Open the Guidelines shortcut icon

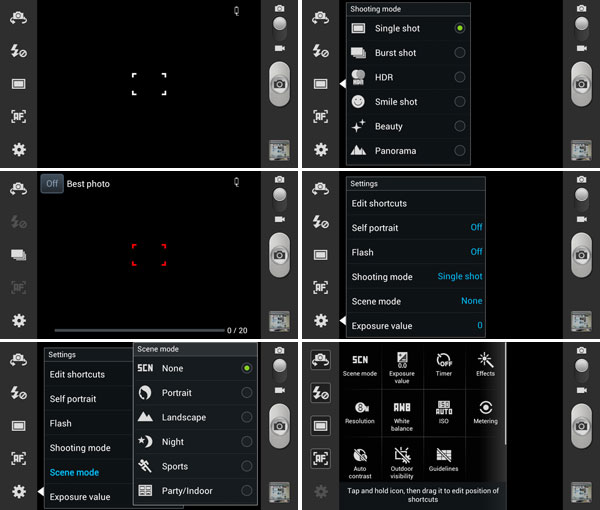click(x=444, y=458)
